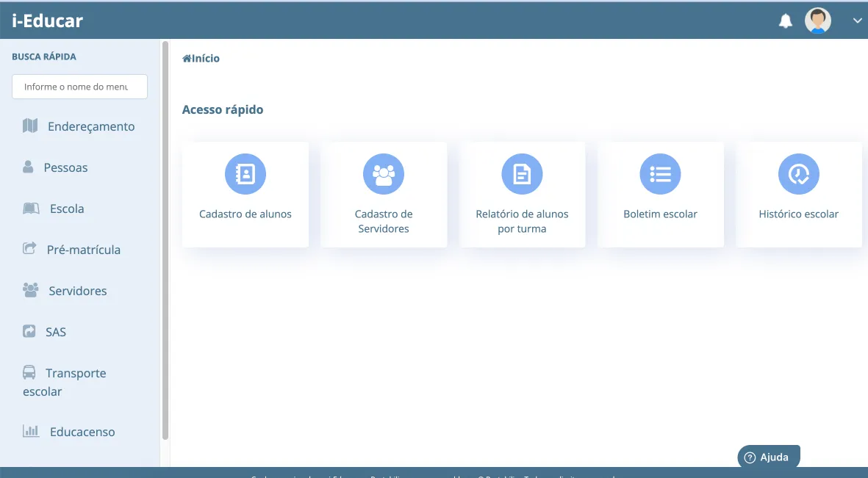Image resolution: width=868 pixels, height=478 pixels.
Task: Open the SAS menu
Action: point(56,332)
